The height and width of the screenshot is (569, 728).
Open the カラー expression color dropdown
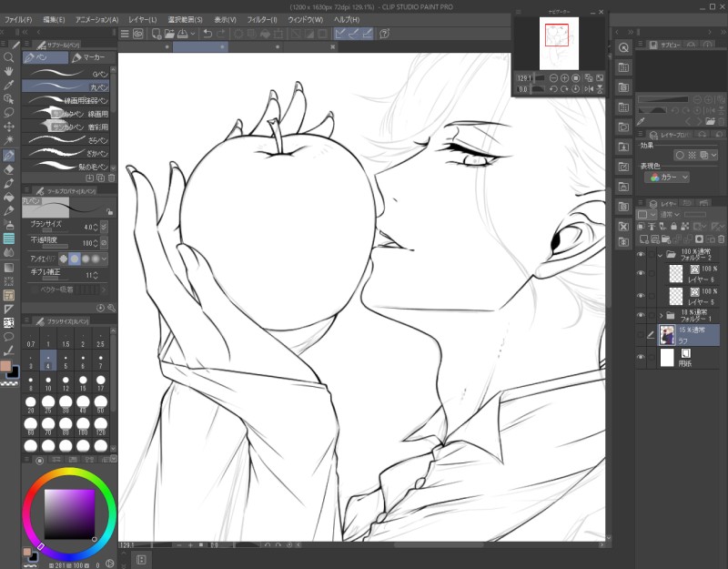click(x=667, y=178)
